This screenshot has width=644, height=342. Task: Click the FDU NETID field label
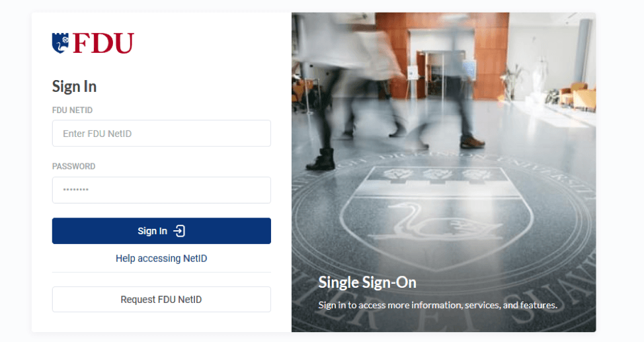click(72, 110)
